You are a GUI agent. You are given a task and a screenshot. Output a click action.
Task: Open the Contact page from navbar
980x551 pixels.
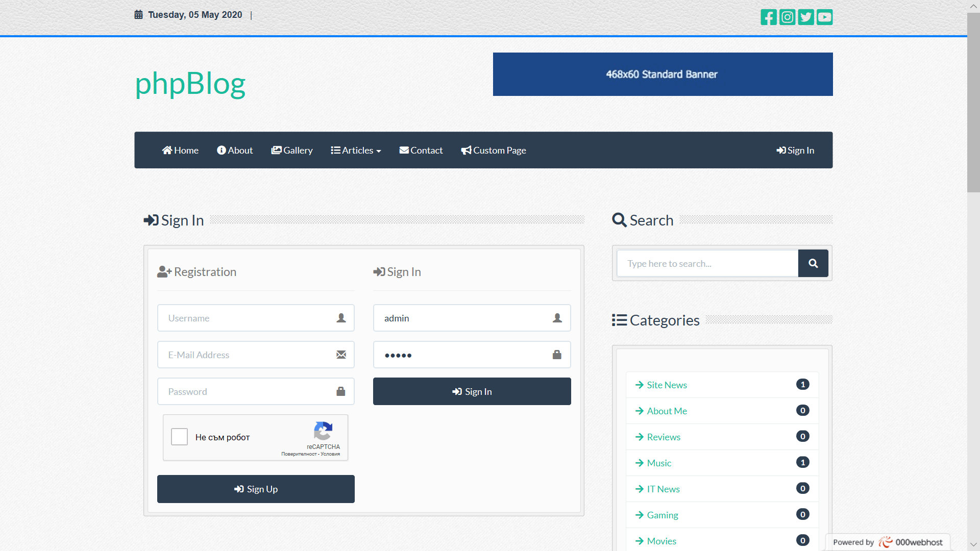pyautogui.click(x=421, y=150)
